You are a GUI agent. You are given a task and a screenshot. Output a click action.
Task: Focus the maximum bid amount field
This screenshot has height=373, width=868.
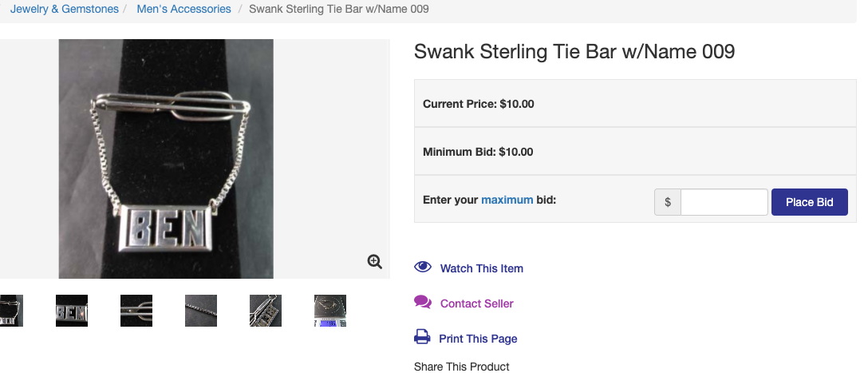tap(724, 202)
